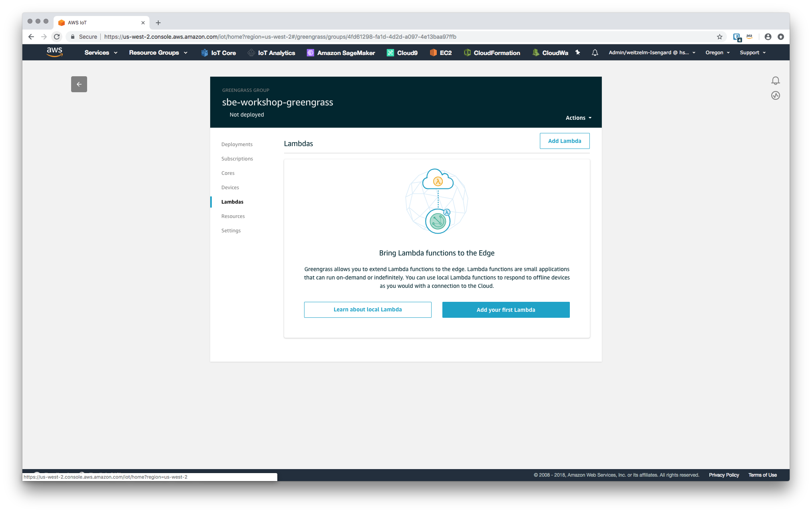Select Deployments in the side menu
The image size is (812, 513).
pos(237,145)
